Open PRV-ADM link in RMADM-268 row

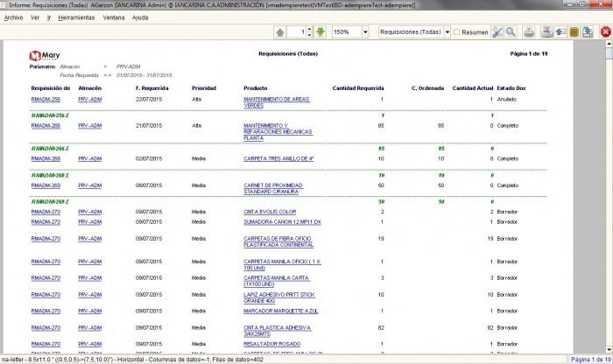point(89,159)
